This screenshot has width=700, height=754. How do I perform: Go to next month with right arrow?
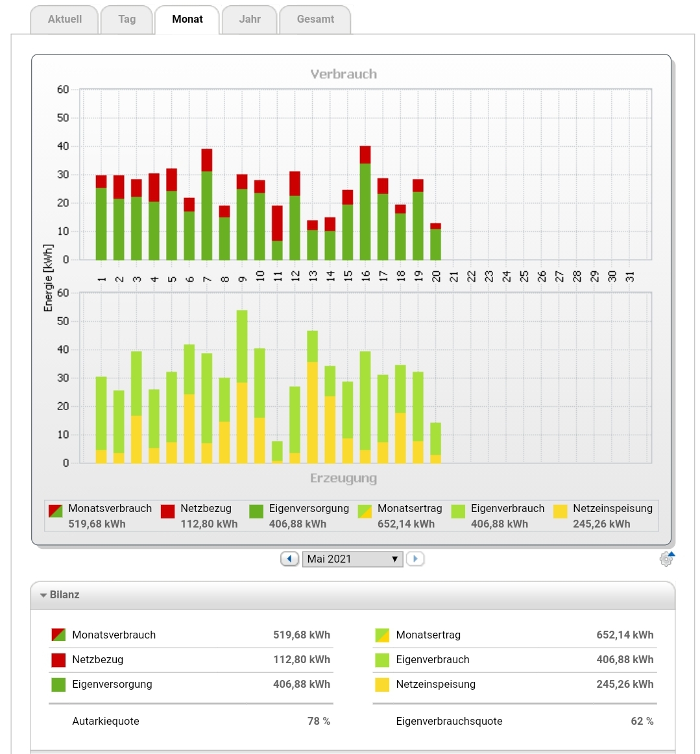pyautogui.click(x=415, y=559)
